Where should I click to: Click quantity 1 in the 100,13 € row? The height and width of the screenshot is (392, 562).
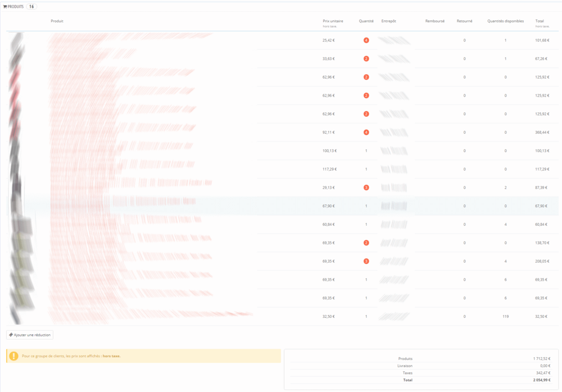[366, 151]
